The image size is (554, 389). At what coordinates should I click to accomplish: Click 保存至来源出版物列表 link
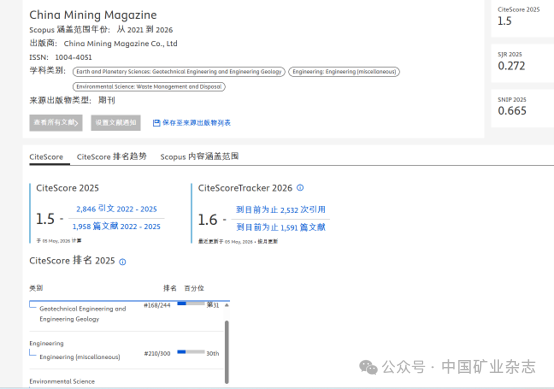[x=196, y=123]
